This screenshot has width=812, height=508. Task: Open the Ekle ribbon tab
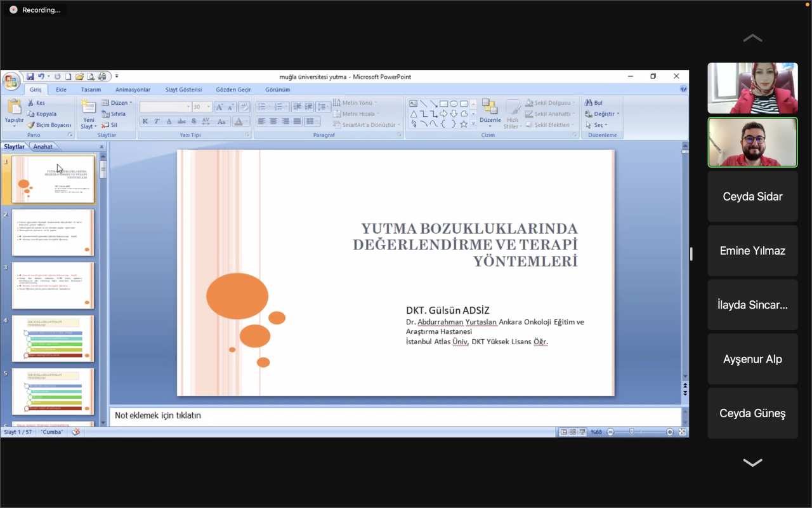pos(61,90)
